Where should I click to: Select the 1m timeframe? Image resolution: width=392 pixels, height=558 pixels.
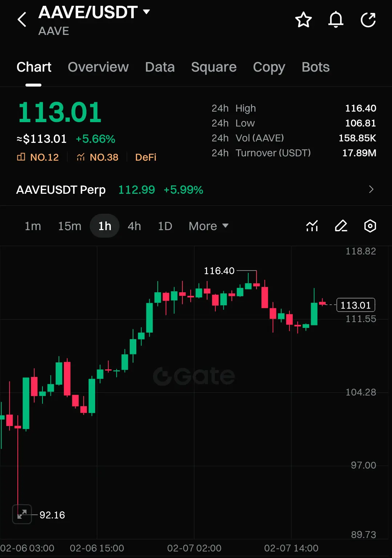pyautogui.click(x=33, y=226)
